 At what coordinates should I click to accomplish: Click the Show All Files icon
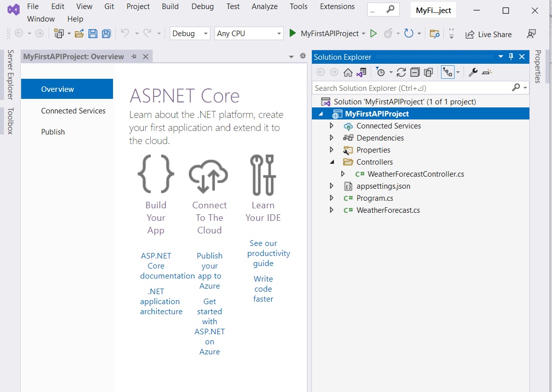tap(428, 72)
